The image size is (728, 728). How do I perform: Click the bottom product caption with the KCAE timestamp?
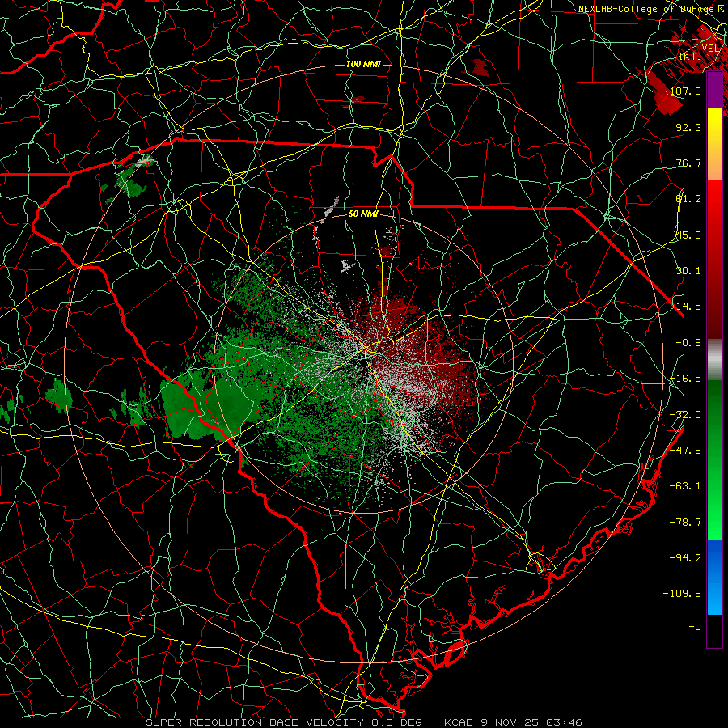[x=364, y=722]
